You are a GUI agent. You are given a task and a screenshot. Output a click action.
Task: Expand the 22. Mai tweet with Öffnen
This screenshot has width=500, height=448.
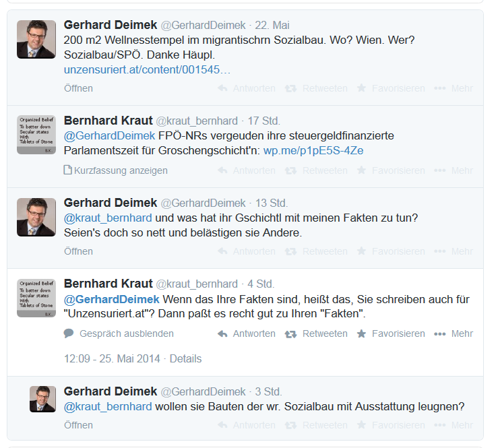78,88
